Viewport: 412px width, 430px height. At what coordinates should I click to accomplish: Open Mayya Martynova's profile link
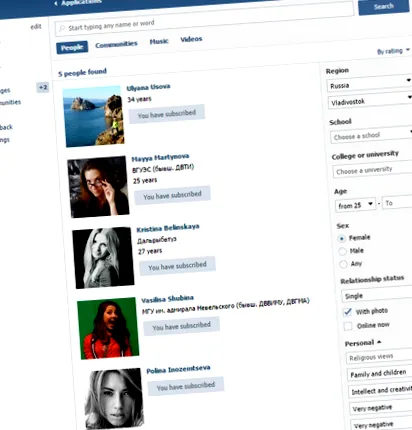[160, 157]
